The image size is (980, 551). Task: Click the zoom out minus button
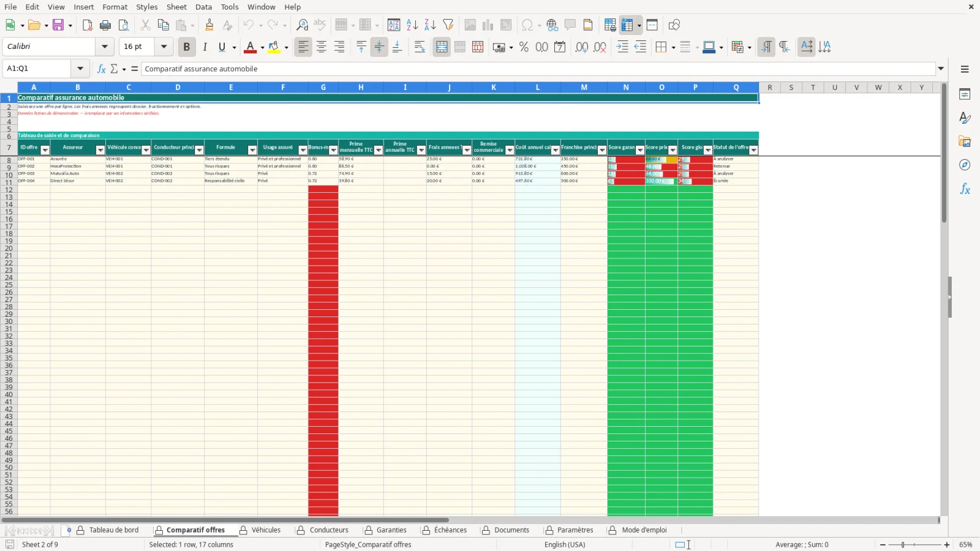(x=883, y=545)
